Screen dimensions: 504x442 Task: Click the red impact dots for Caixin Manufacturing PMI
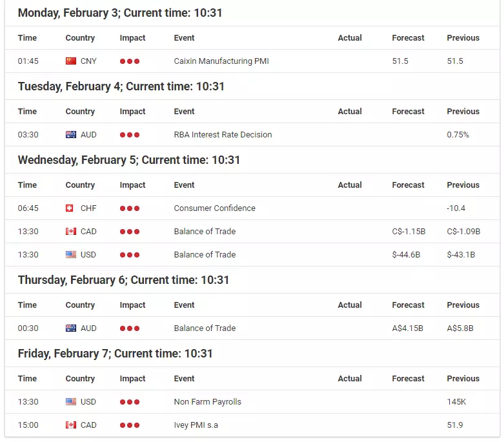[130, 61]
